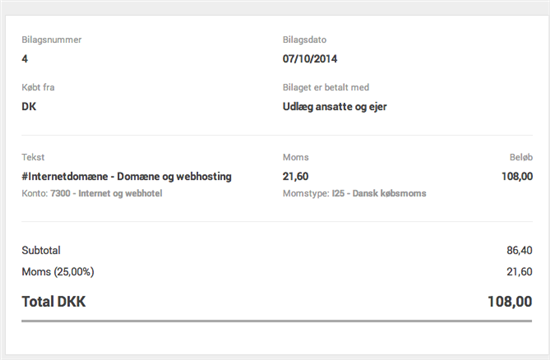The height and width of the screenshot is (360, 550).
Task: Click the Subtotal value 86,40
Action: point(519,251)
